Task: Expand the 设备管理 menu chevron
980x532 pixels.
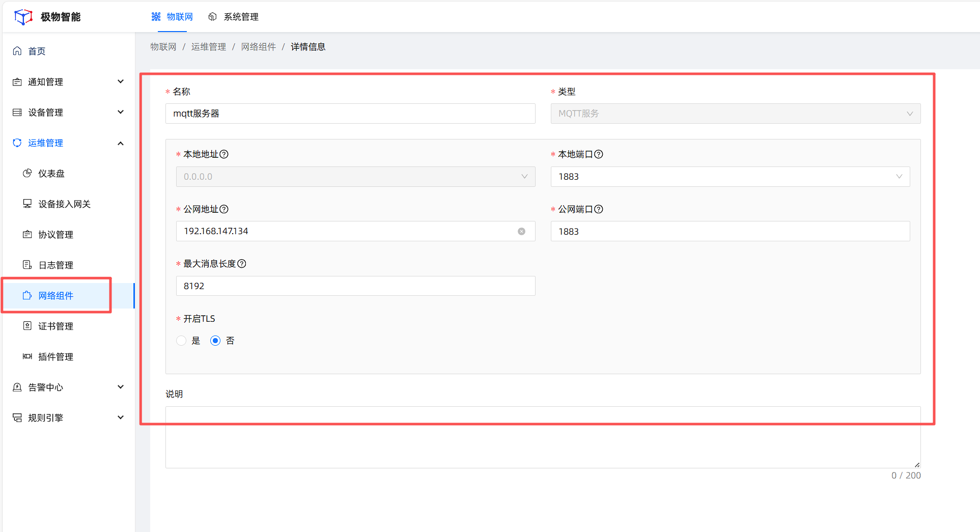Action: click(121, 112)
